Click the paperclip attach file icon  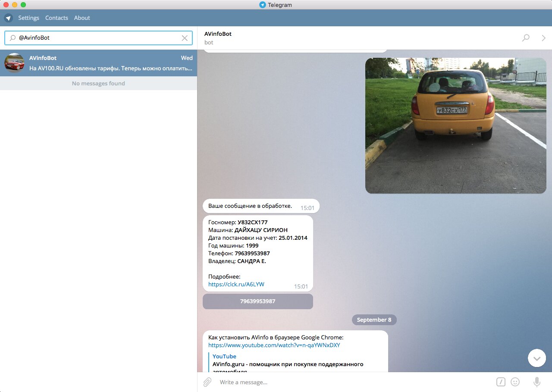pos(207,382)
